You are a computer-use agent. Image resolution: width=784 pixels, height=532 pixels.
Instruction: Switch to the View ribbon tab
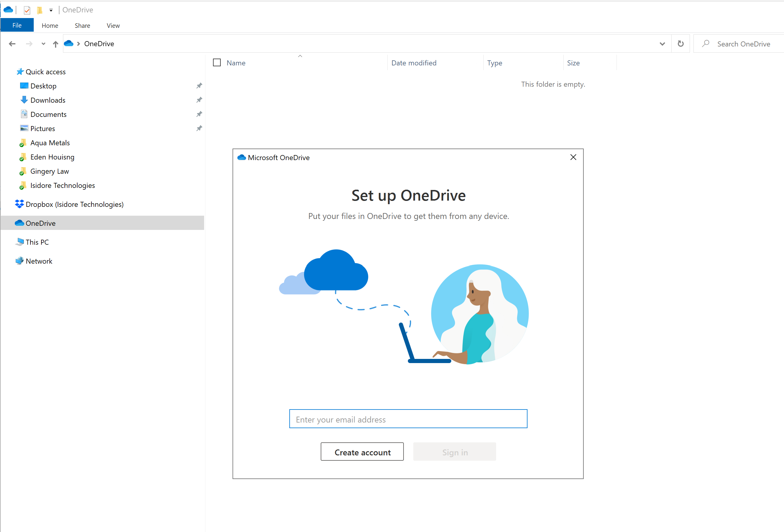113,26
